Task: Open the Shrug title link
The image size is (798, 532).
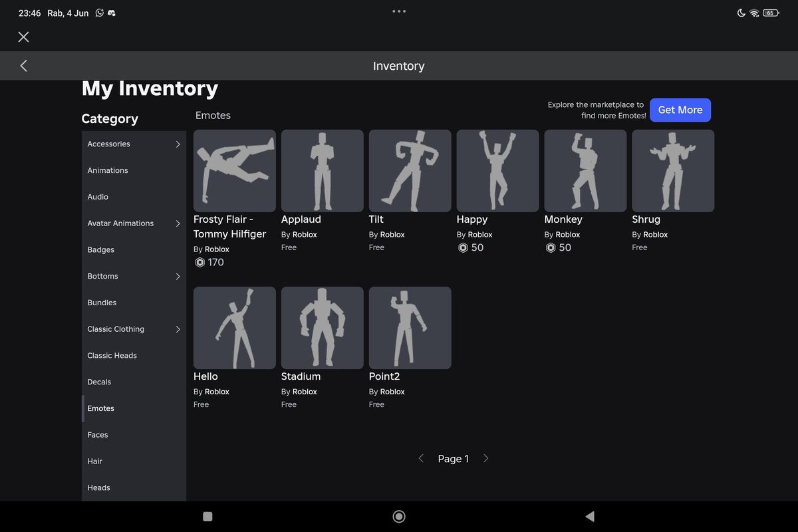Action: tap(646, 219)
